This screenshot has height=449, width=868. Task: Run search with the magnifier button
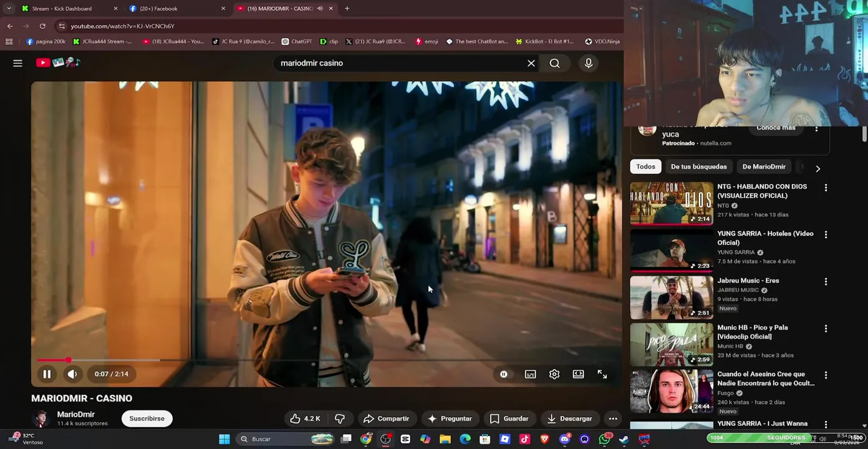554,63
